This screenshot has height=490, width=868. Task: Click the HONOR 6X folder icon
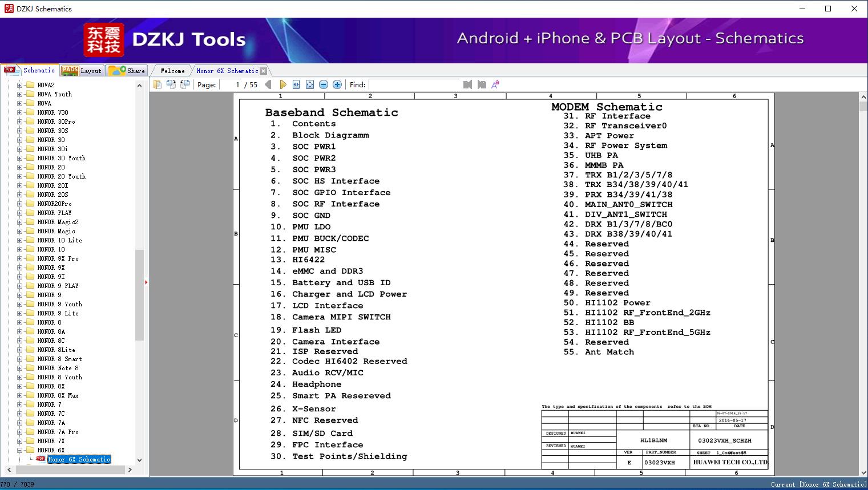(x=30, y=450)
